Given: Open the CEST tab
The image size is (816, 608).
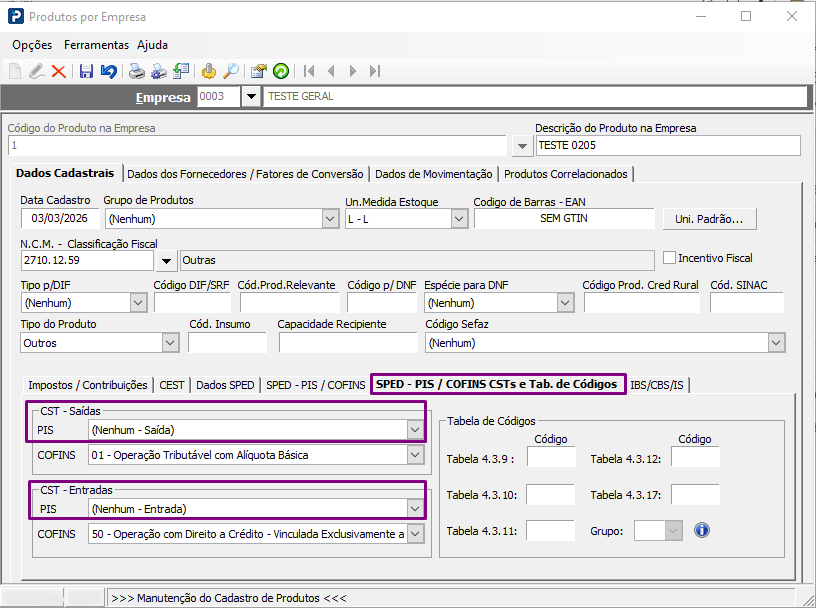Looking at the screenshot, I should click(x=172, y=385).
